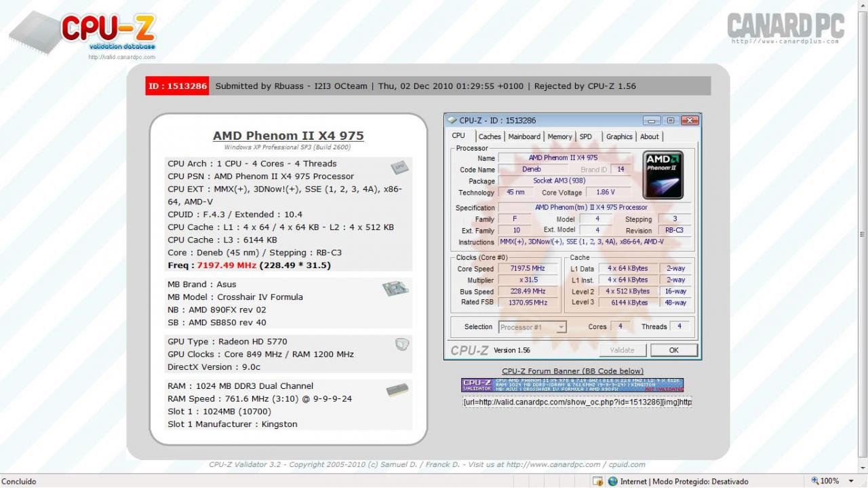The width and height of the screenshot is (868, 488).
Task: Click the scrollbar down arrow
Action: [x=863, y=467]
